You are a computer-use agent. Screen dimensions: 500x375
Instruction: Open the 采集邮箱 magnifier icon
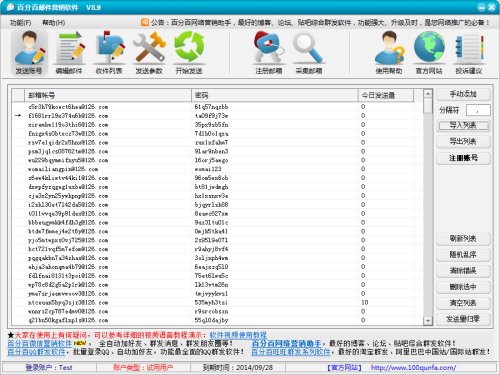coord(309,53)
